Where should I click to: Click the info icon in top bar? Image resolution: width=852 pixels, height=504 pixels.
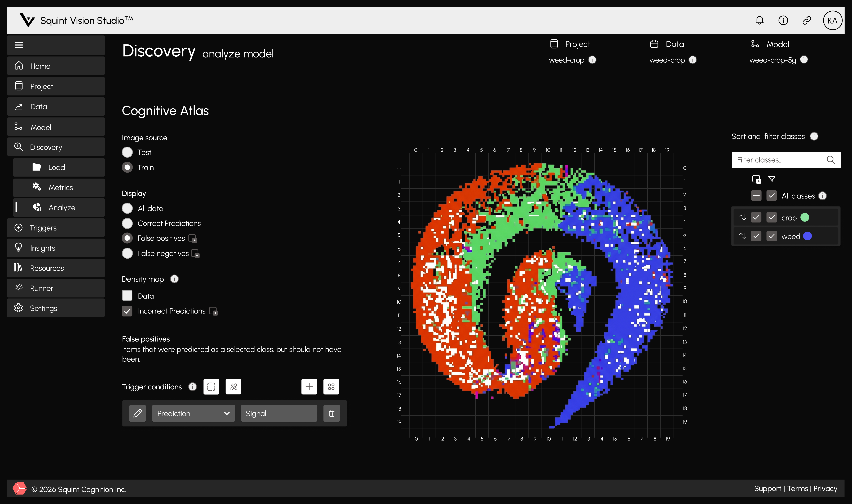(x=783, y=20)
